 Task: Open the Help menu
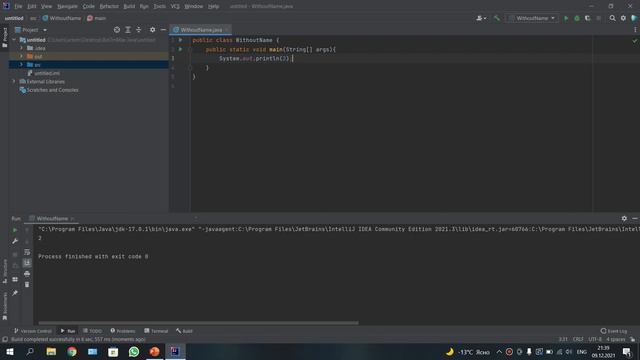[213, 7]
